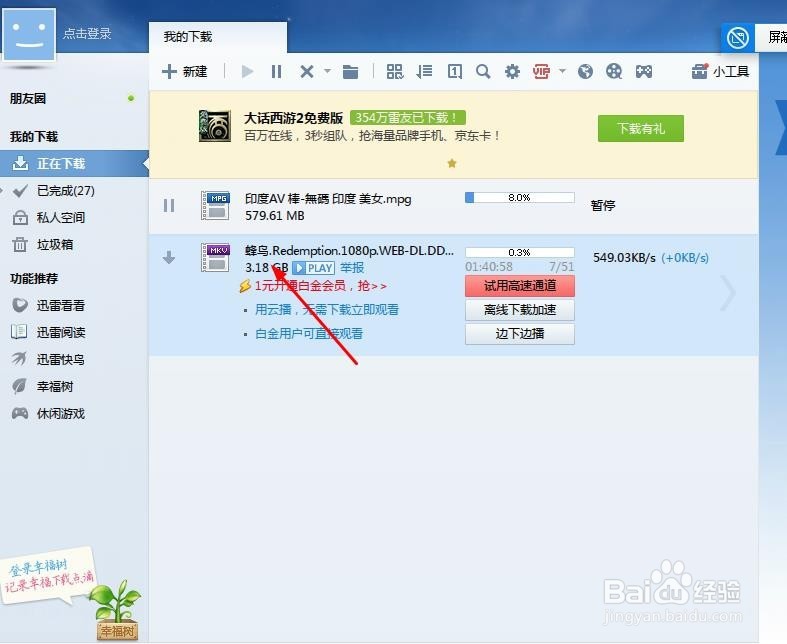Click the 8.0% progress bar
The width and height of the screenshot is (787, 644).
coord(519,197)
